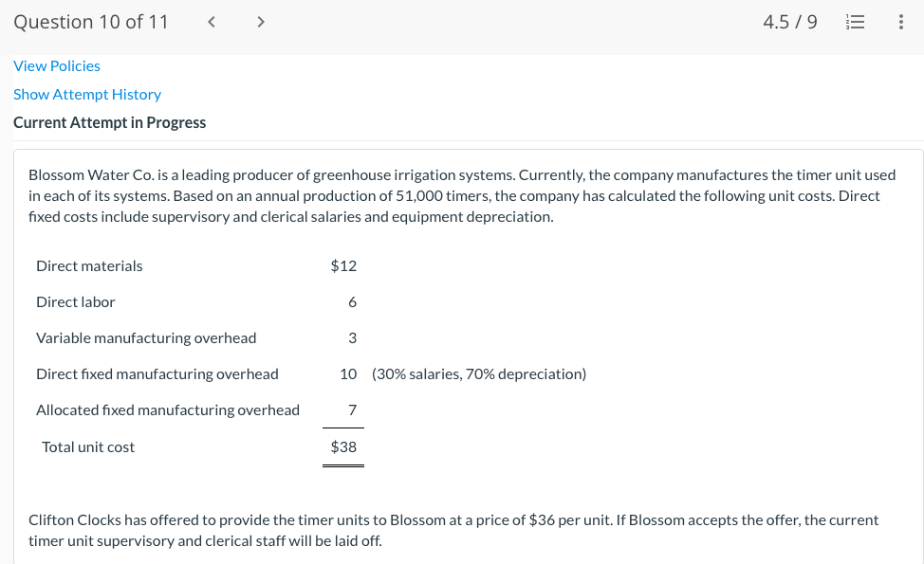924x564 pixels.
Task: Click the 4.5 / 9 score display
Action: click(x=790, y=21)
